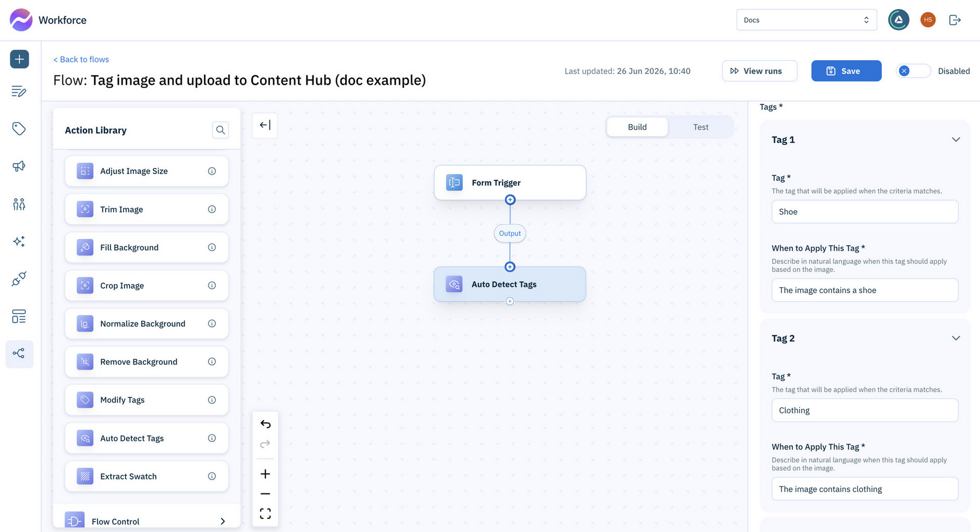Click 'The image contains clothing' field
The height and width of the screenshot is (532, 980).
[x=865, y=489]
